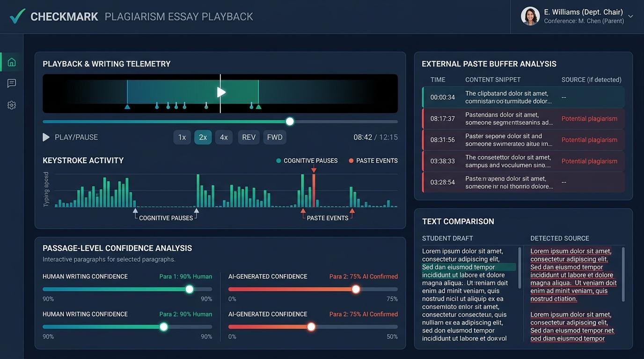Click the Paste Events legend item
The width and height of the screenshot is (644, 359).
pyautogui.click(x=373, y=160)
